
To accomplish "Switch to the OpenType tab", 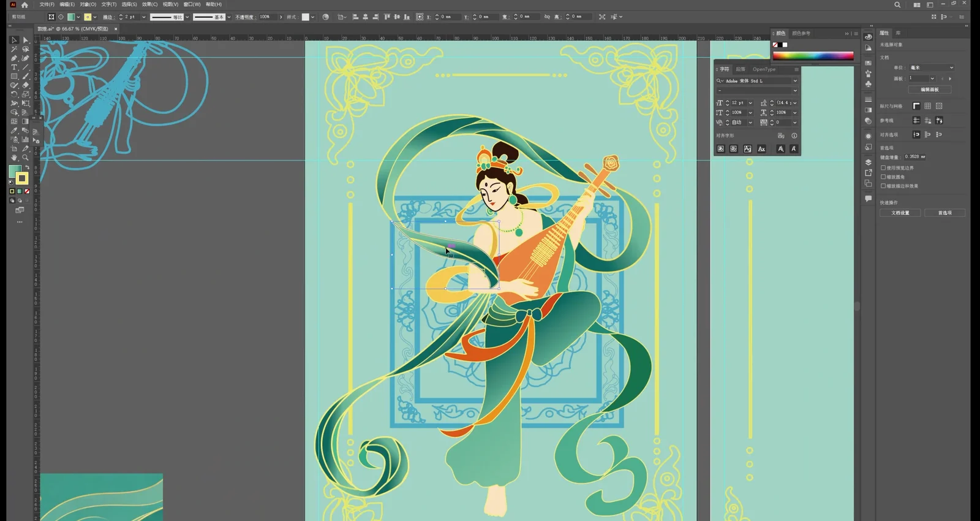I will [764, 69].
